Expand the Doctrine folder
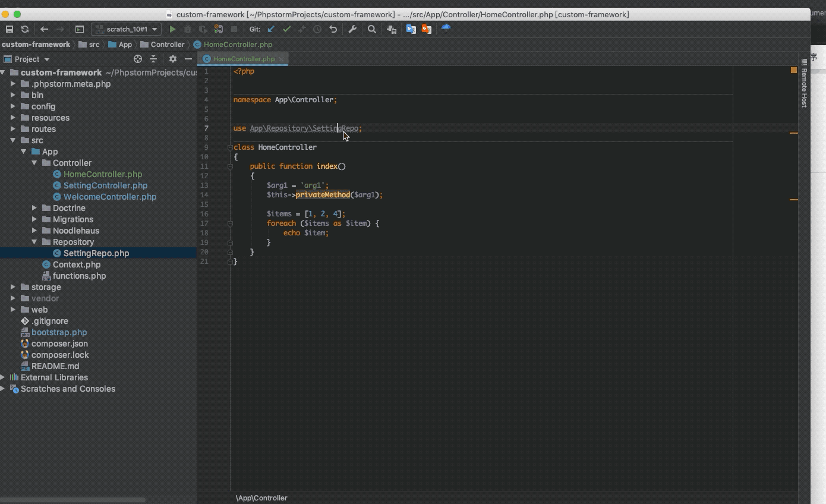 pyautogui.click(x=34, y=208)
